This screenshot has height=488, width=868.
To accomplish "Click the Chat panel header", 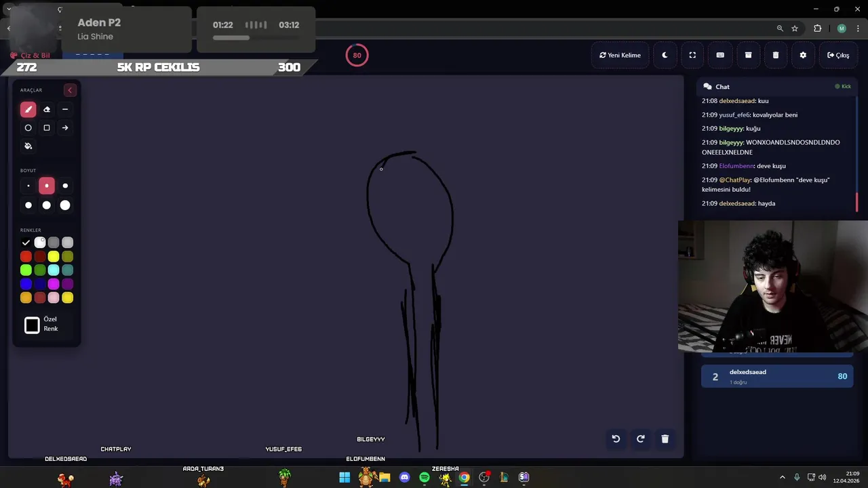I will [777, 87].
